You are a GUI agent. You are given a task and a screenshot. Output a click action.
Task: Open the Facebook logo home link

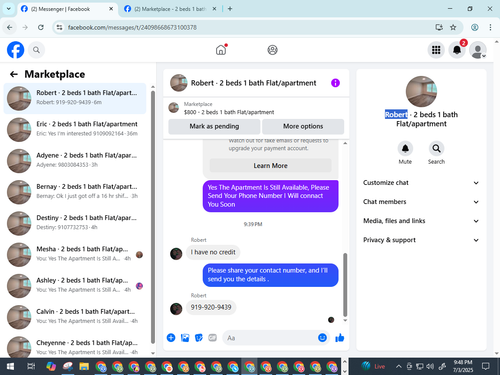[15, 50]
